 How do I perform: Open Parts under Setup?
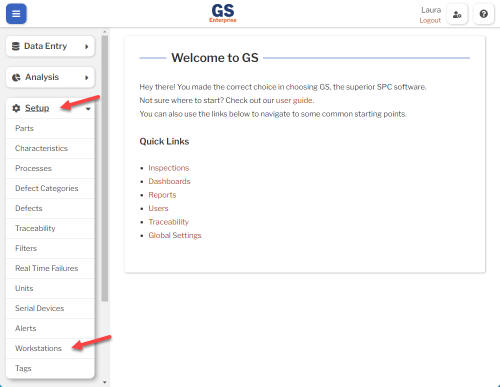[50, 128]
